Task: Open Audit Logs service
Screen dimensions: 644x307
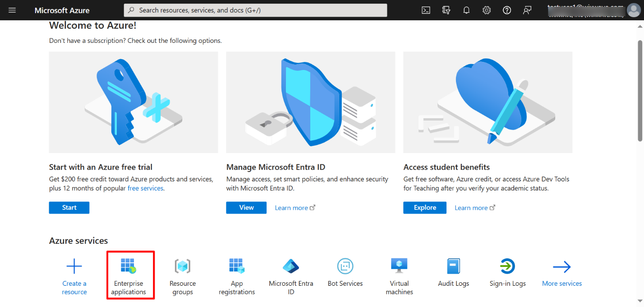Action: click(x=453, y=272)
